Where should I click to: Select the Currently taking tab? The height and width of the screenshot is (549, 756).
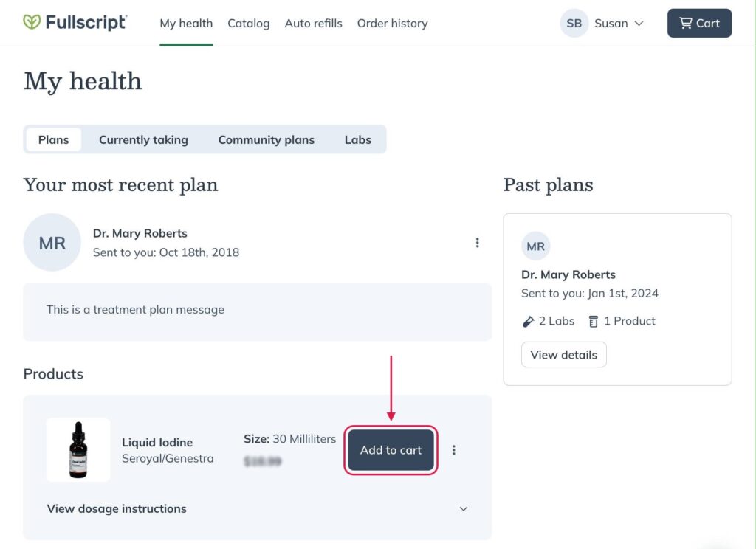point(143,139)
